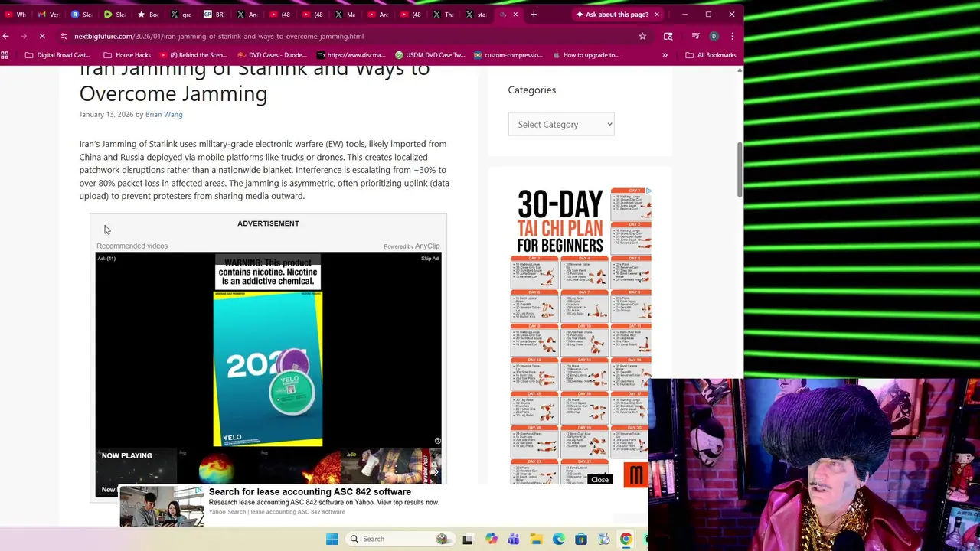980x551 pixels.
Task: Launch Microsoft Edge from the taskbar
Action: (558, 540)
